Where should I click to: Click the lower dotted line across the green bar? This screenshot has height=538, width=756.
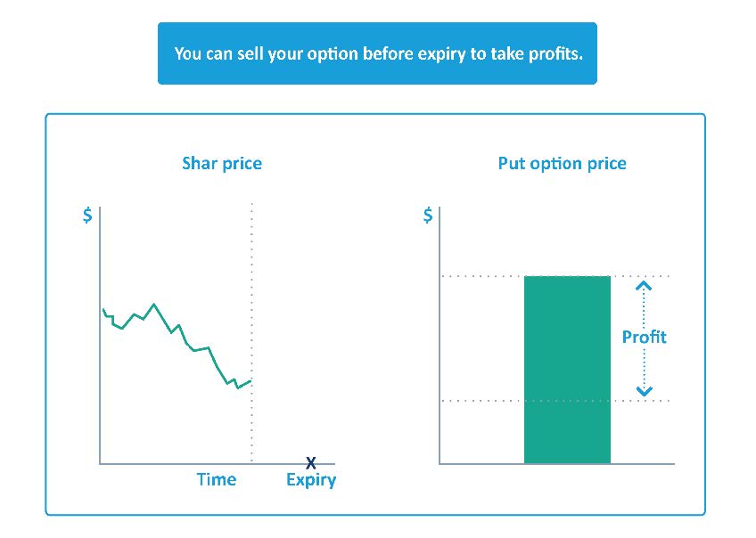[x=481, y=401]
